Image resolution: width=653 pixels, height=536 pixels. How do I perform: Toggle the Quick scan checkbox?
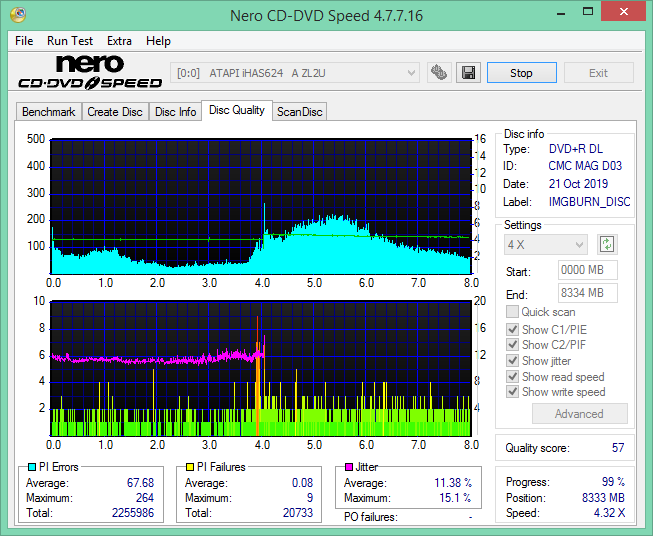point(512,312)
